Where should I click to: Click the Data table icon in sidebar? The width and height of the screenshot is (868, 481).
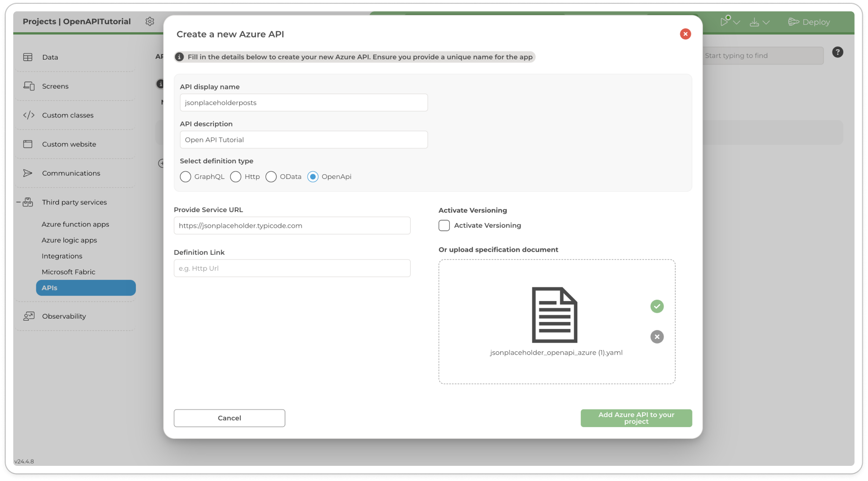(x=28, y=57)
